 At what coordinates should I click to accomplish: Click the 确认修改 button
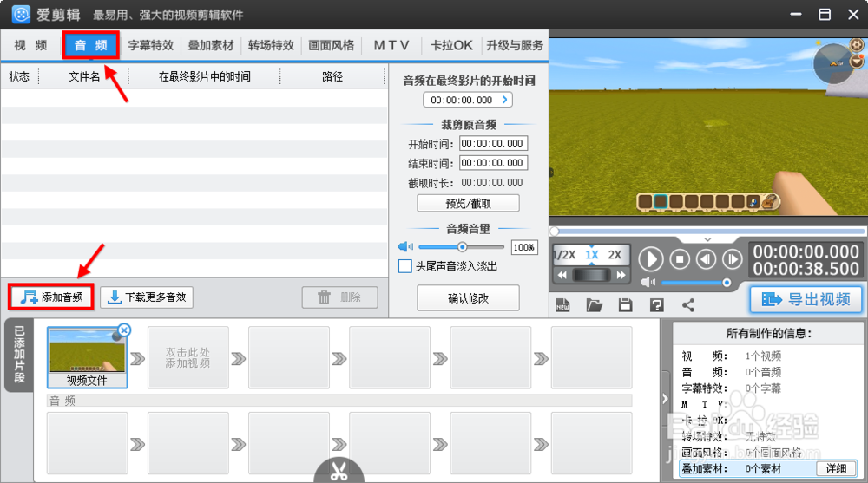coord(469,298)
